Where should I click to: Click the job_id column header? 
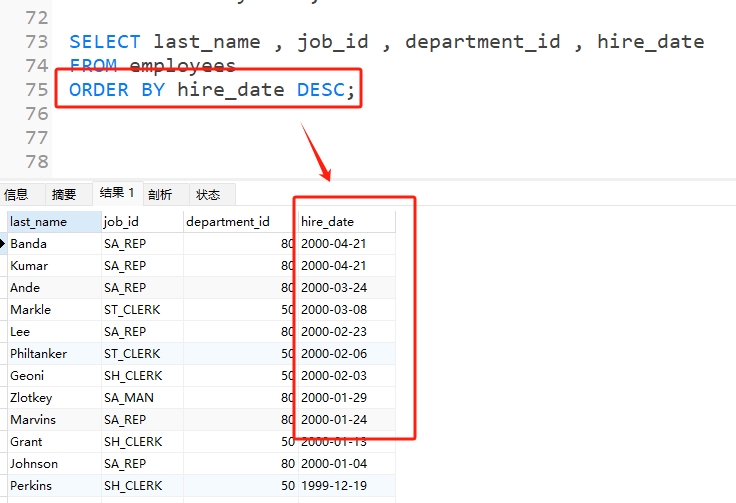point(142,221)
